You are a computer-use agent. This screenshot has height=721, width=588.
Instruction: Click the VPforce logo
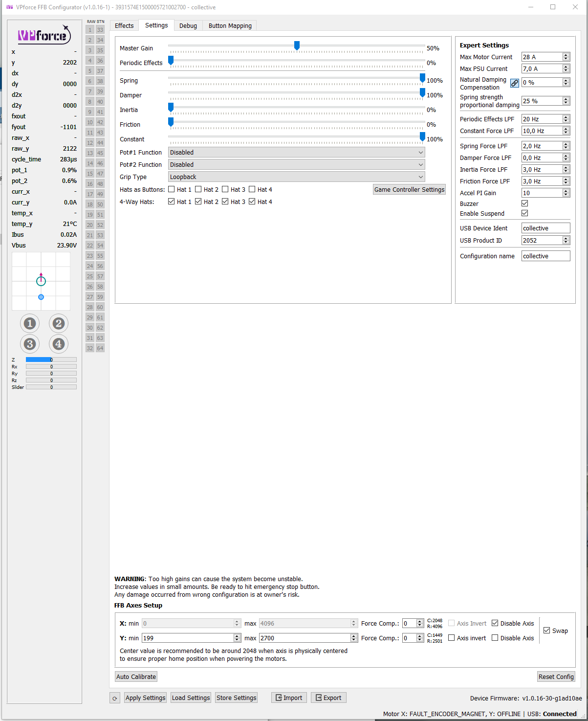point(44,35)
